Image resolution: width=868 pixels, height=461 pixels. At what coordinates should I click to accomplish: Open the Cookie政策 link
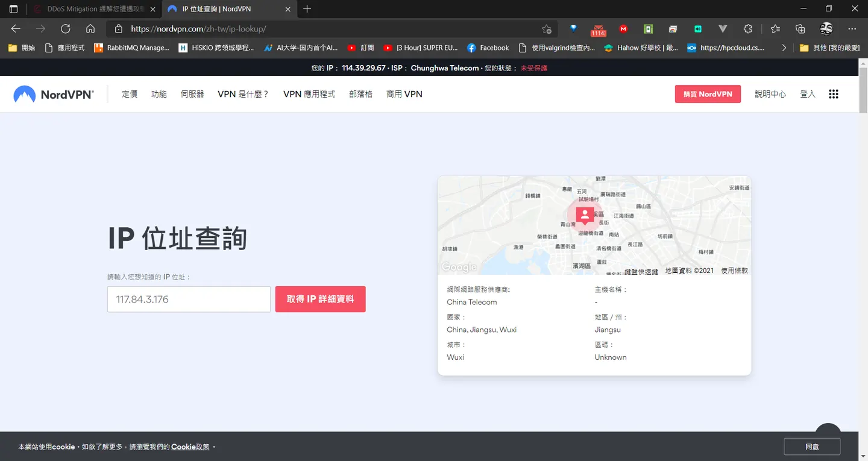coord(190,447)
